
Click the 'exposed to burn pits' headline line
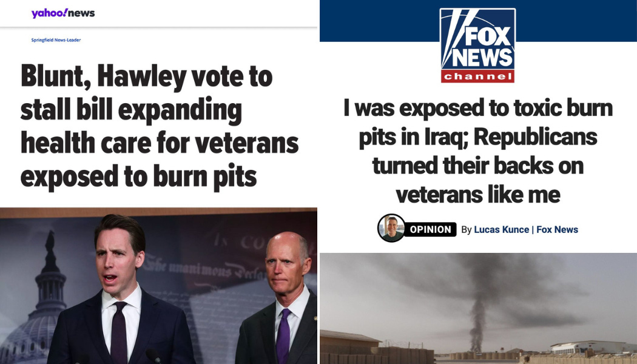tap(138, 177)
